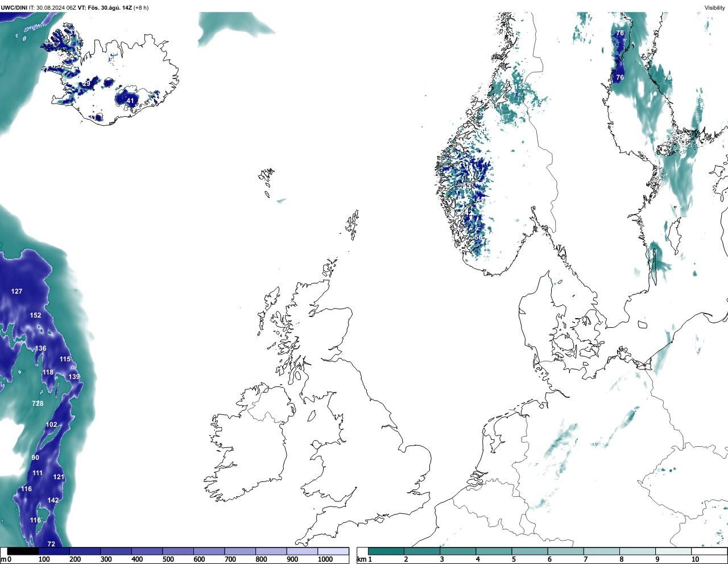Click the '118' visibility value on map

[48, 372]
